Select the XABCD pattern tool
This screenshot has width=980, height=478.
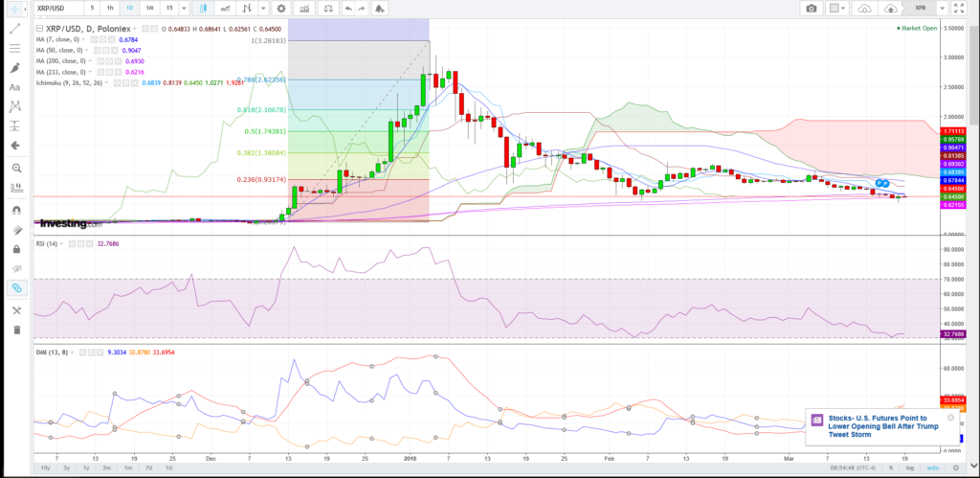point(16,106)
